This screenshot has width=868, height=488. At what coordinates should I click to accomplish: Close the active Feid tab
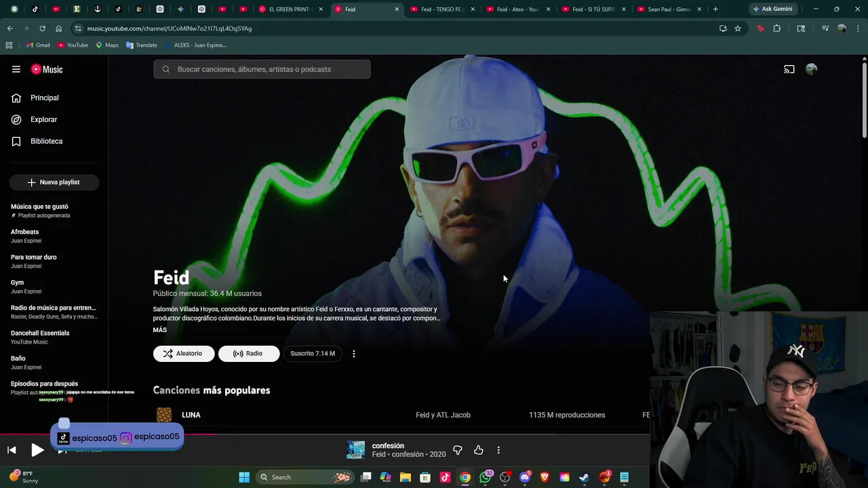point(397,9)
